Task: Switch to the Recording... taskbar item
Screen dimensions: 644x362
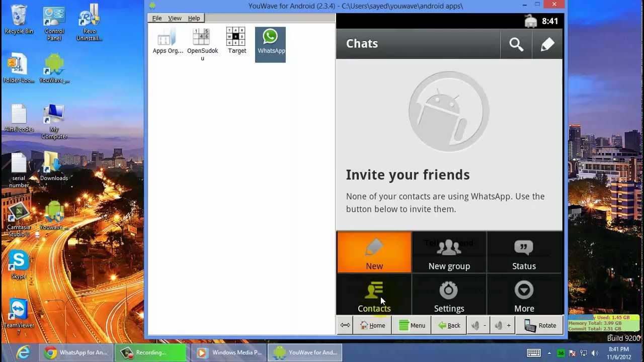Action: pyautogui.click(x=151, y=352)
